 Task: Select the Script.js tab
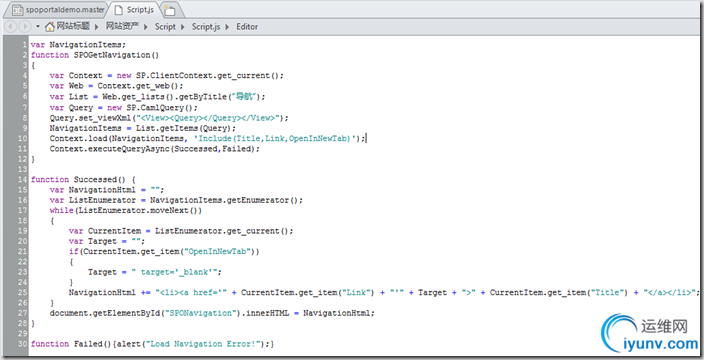click(135, 10)
